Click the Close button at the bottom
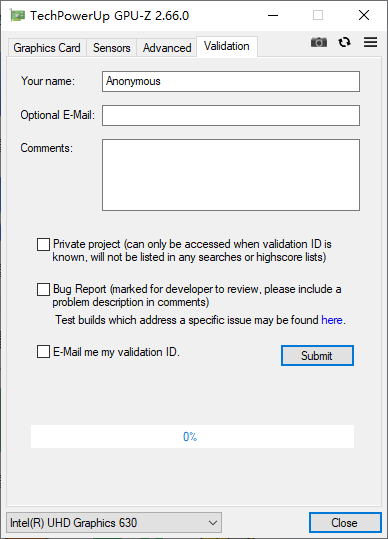 344,523
